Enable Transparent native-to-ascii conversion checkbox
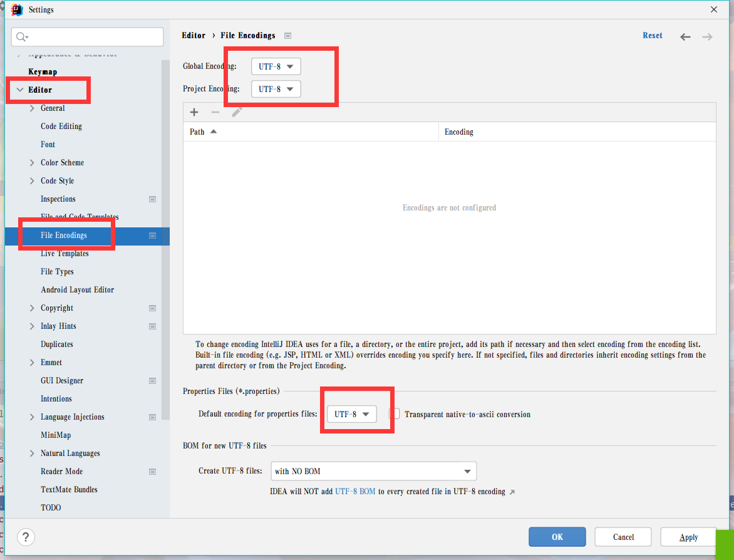This screenshot has width=734, height=560. [x=395, y=414]
